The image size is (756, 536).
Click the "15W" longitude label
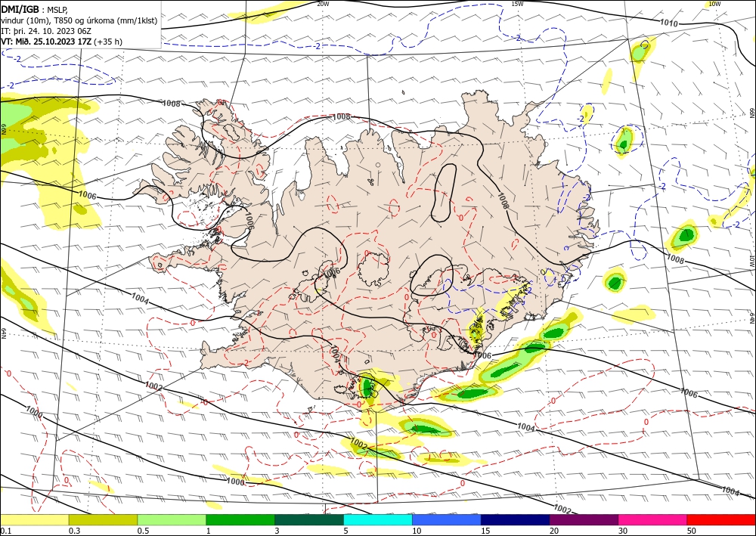[517, 4]
